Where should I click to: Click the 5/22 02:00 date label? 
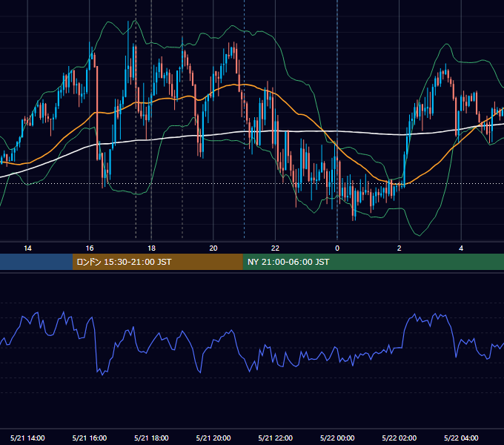[x=399, y=438]
